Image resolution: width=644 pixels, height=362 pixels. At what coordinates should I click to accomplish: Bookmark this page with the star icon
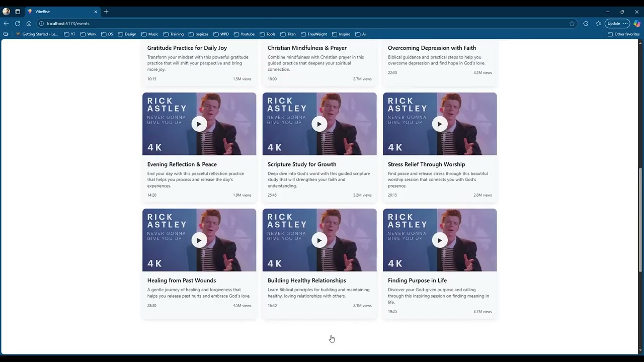572,24
